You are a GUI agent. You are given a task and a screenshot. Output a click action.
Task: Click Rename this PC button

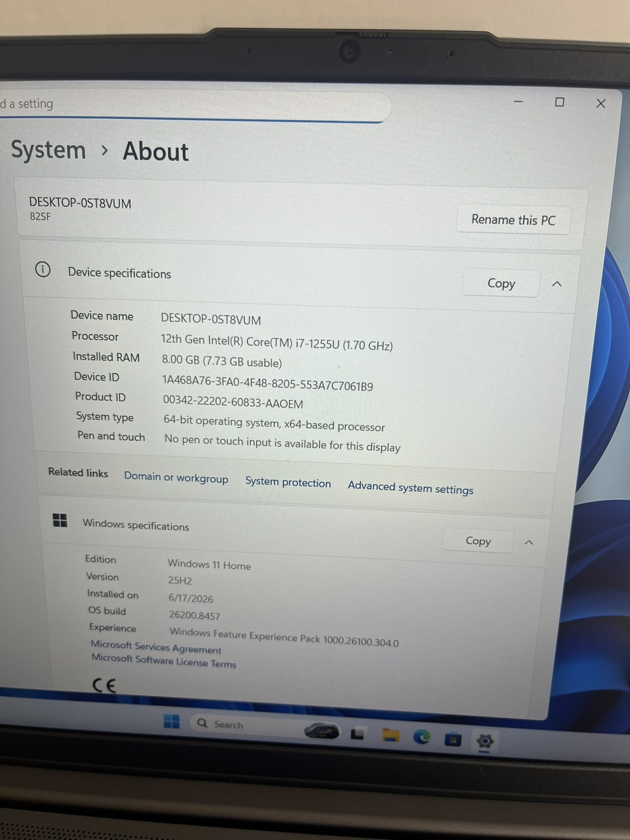(x=513, y=220)
